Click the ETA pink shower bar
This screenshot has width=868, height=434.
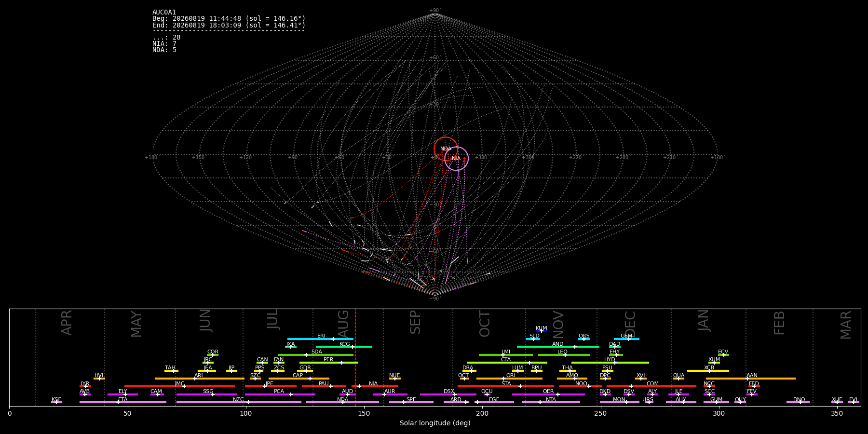click(x=123, y=402)
